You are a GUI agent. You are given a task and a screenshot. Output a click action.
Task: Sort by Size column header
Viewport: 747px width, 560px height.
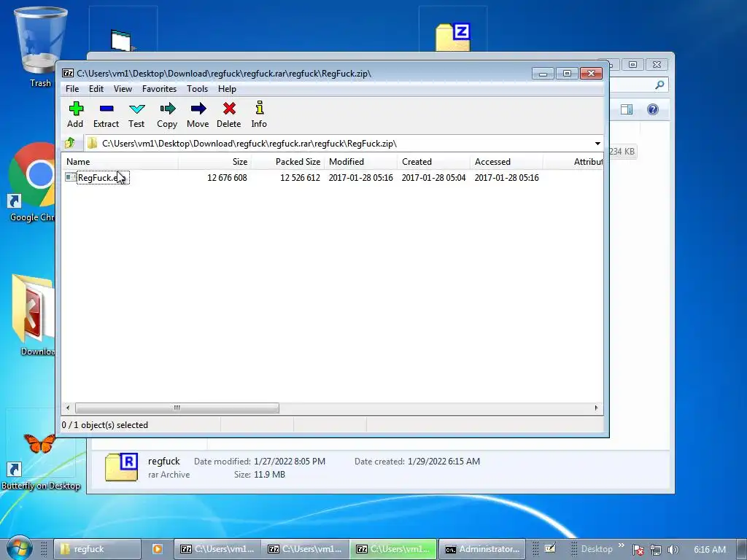pos(215,161)
